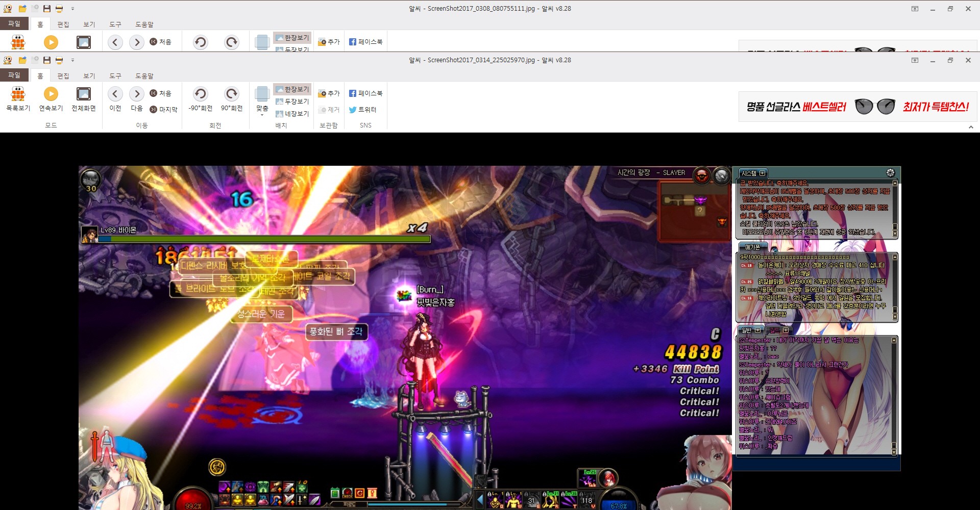This screenshot has height=510, width=980.
Task: Jump to last image (마지막) in the 0314 window
Action: pos(163,109)
